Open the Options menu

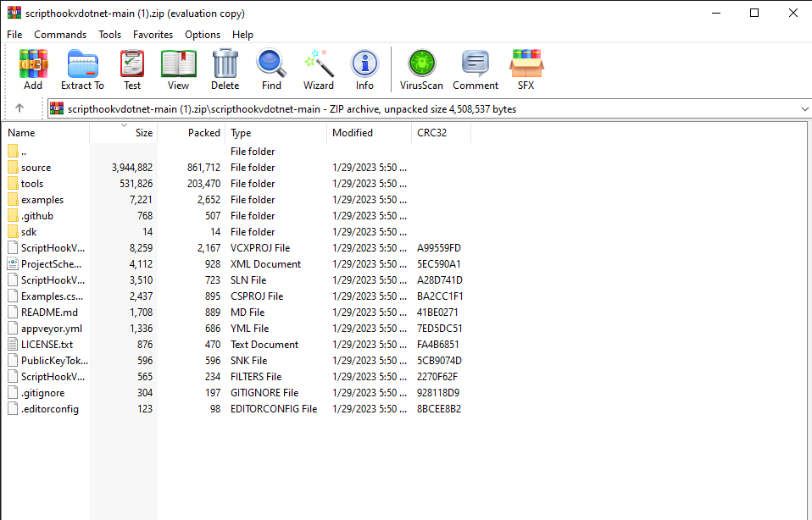click(x=203, y=34)
